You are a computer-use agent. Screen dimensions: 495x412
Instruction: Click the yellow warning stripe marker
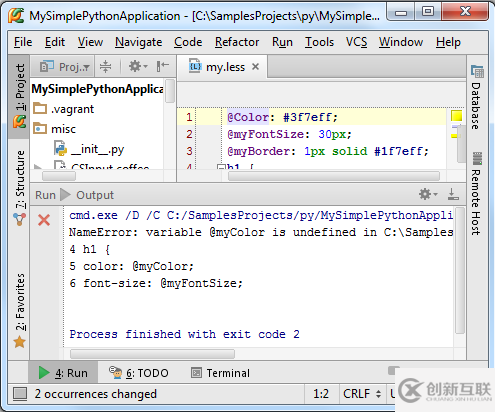pos(455,136)
